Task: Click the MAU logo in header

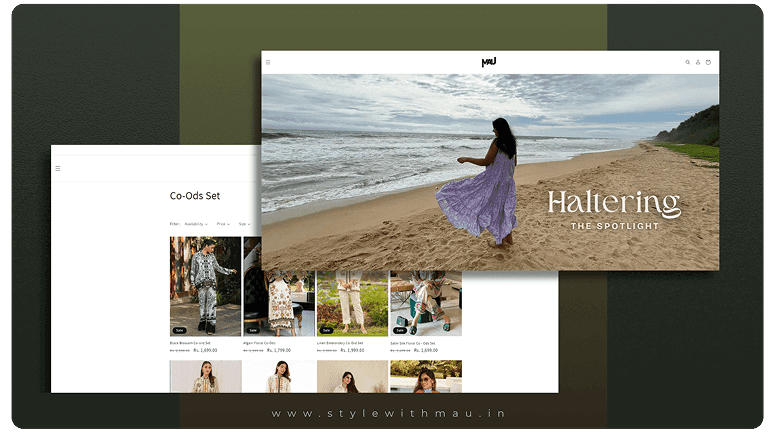Action: (489, 62)
